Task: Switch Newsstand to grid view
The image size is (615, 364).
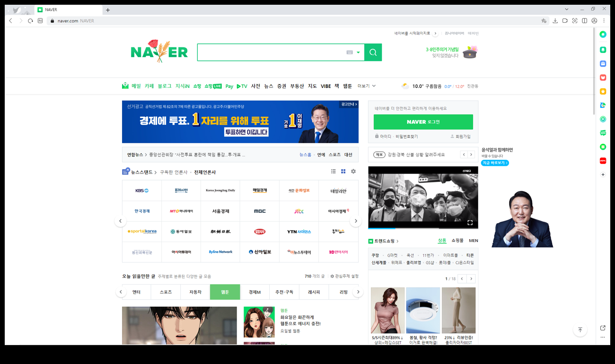Action: [343, 172]
